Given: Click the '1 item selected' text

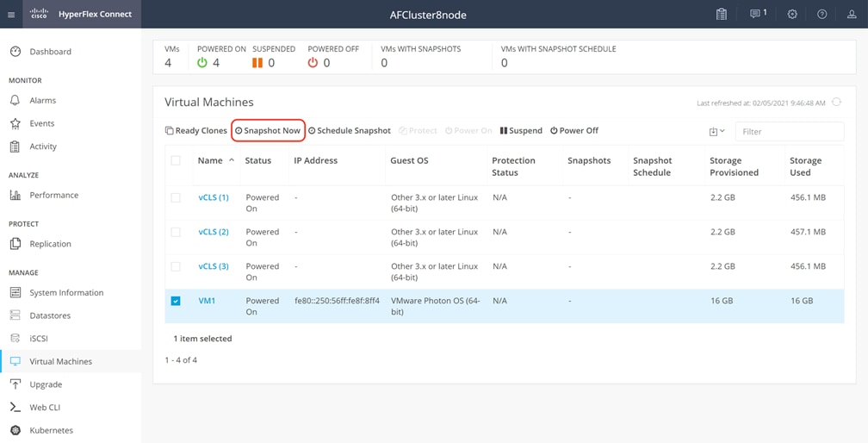Looking at the screenshot, I should tap(202, 339).
